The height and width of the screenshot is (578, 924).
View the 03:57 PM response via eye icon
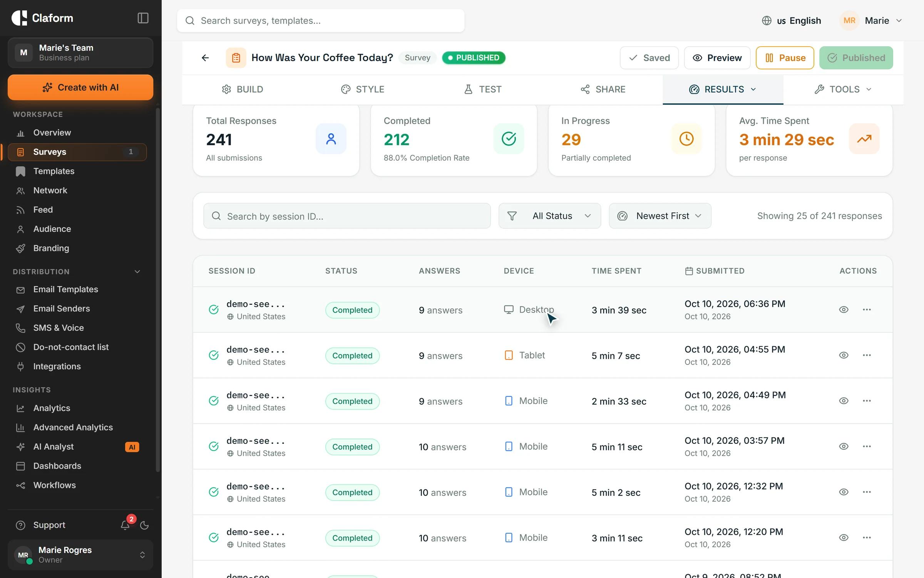[x=844, y=446]
